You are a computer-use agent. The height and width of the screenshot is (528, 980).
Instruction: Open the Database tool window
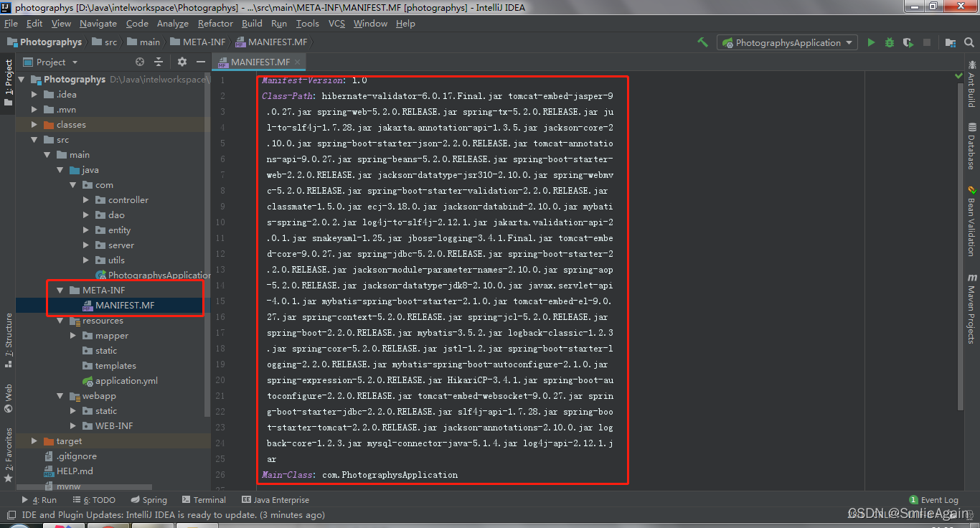[x=972, y=146]
